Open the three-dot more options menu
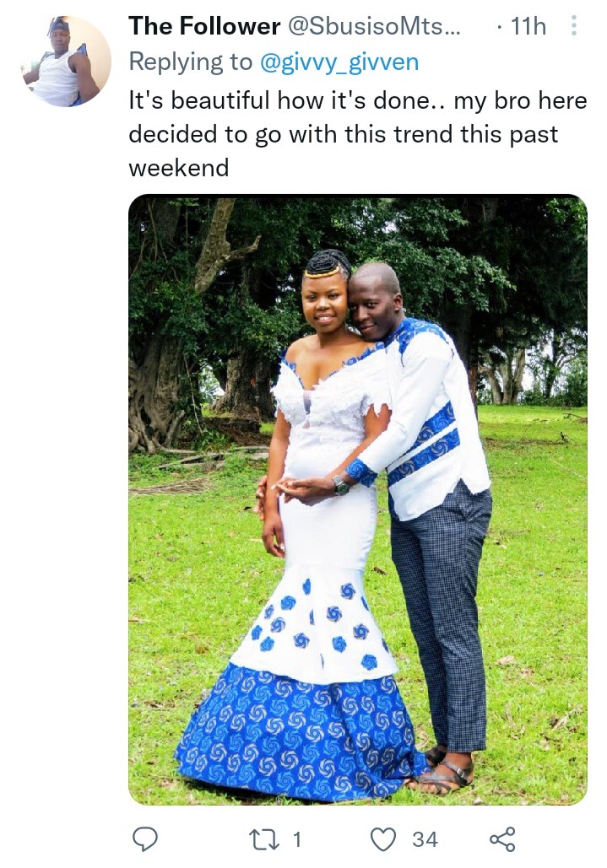The width and height of the screenshot is (607, 868). coord(574,25)
